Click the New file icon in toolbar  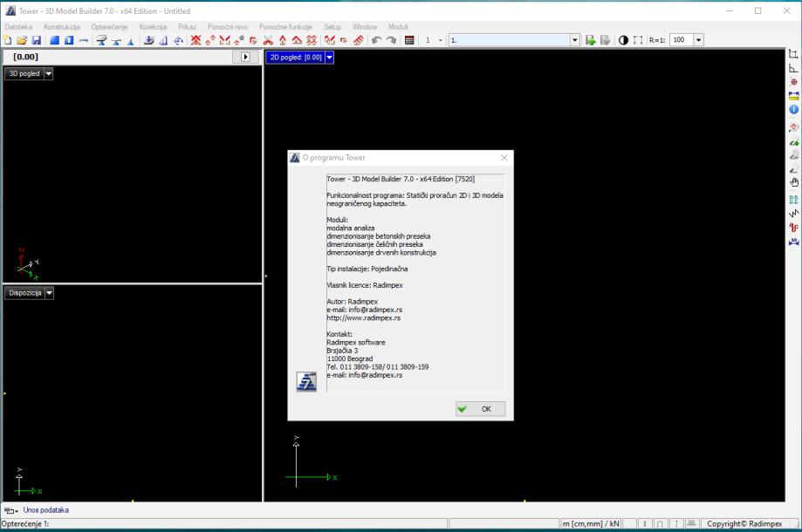click(8, 40)
